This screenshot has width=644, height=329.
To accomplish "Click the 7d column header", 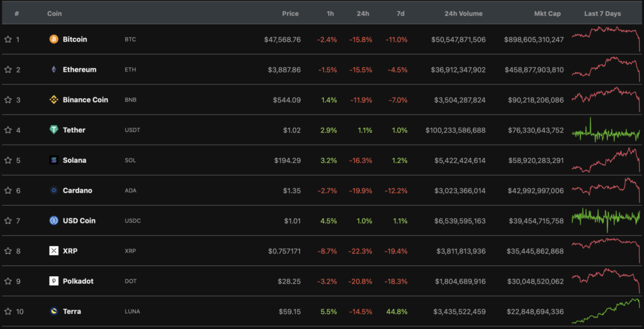I will pyautogui.click(x=401, y=13).
